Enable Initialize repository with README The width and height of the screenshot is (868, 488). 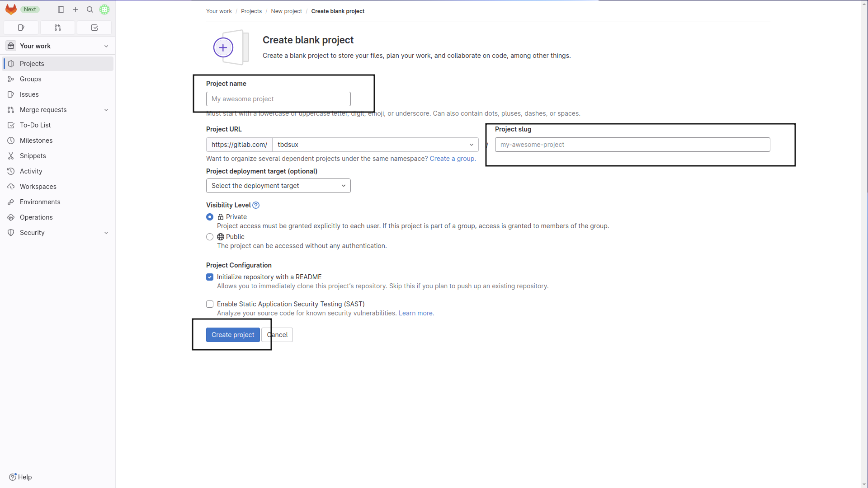pos(210,277)
